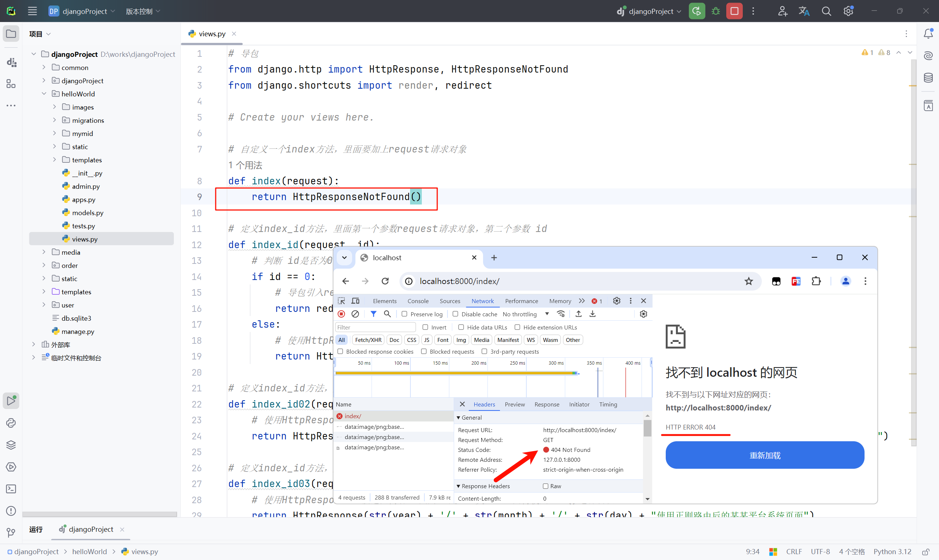Click the 重新加载 reload button
This screenshot has height=560, width=939.
pos(765,455)
